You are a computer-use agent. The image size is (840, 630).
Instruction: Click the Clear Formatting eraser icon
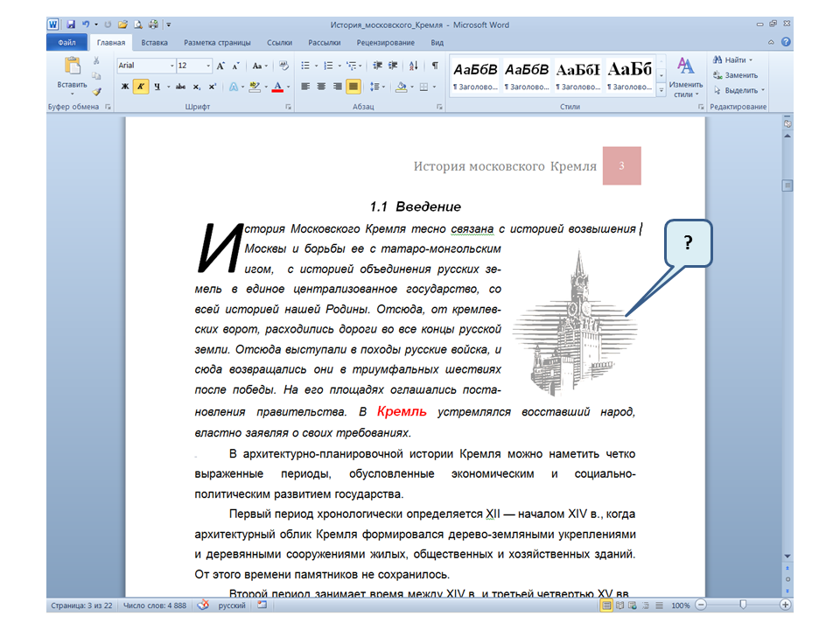[x=283, y=66]
